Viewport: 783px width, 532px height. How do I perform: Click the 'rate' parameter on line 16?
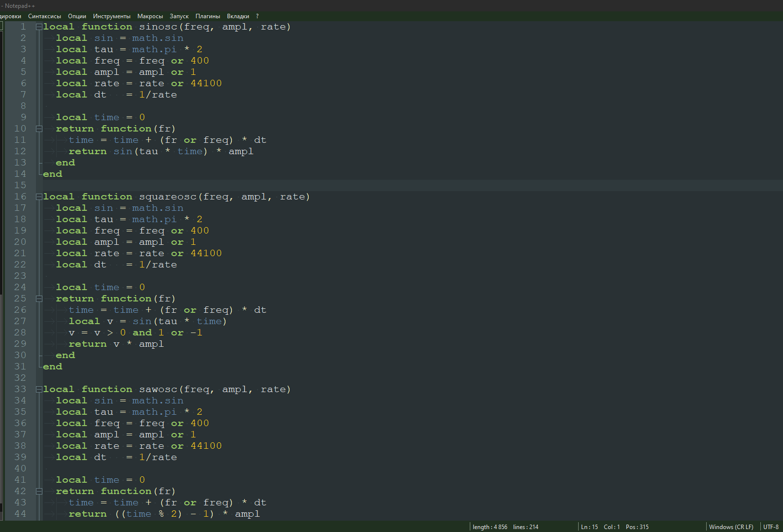coord(293,197)
